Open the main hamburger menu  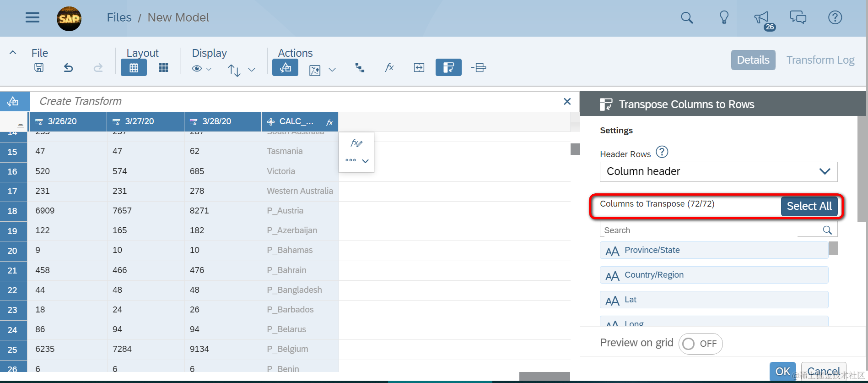[x=32, y=17]
